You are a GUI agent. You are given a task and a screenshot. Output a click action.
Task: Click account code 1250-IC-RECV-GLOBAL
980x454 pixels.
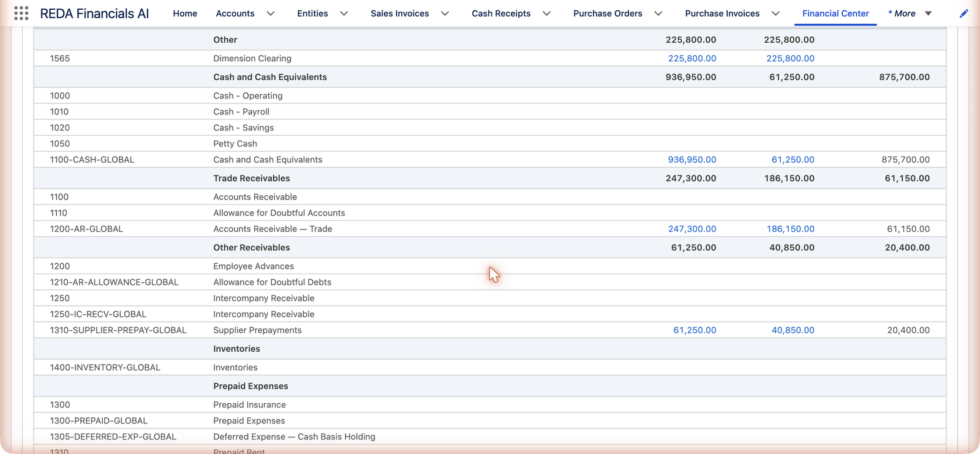98,314
